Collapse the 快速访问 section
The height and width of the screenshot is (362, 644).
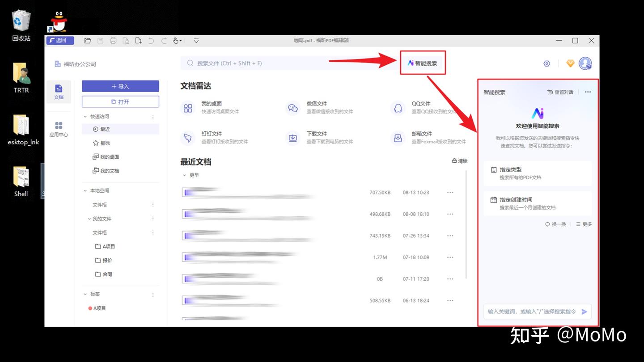point(85,117)
